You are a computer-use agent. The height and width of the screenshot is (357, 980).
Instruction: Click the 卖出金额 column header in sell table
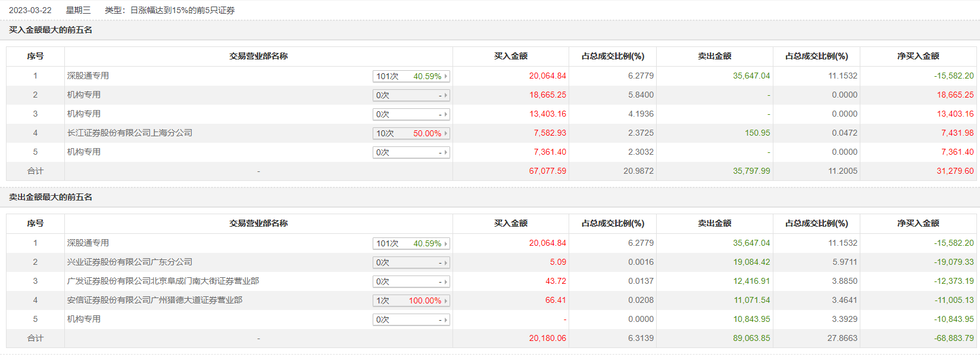(x=714, y=223)
